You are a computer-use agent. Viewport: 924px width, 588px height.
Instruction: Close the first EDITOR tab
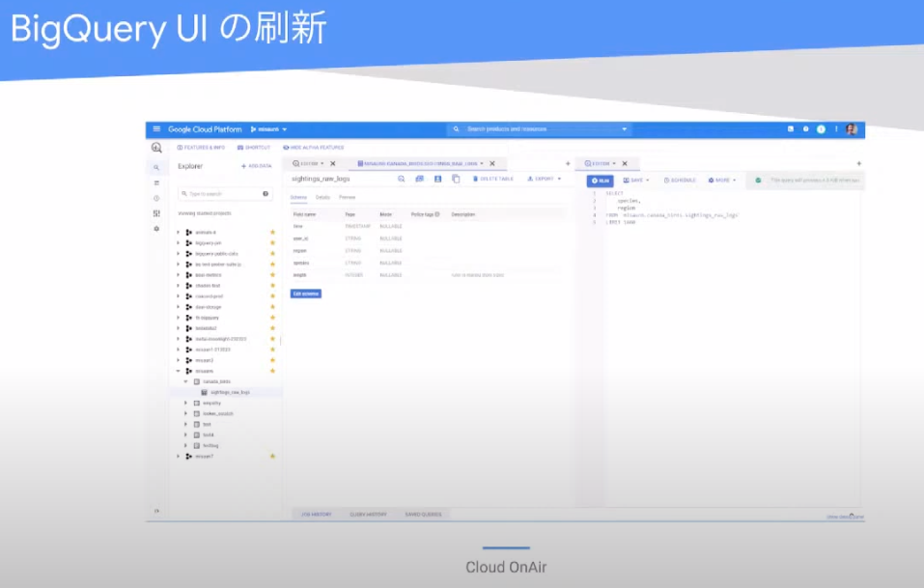[x=333, y=164]
